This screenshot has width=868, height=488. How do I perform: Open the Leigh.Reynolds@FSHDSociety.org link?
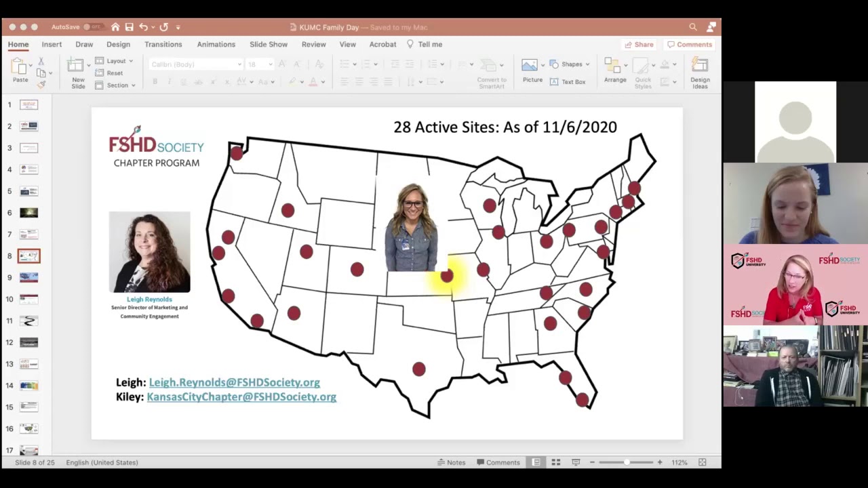(x=235, y=382)
